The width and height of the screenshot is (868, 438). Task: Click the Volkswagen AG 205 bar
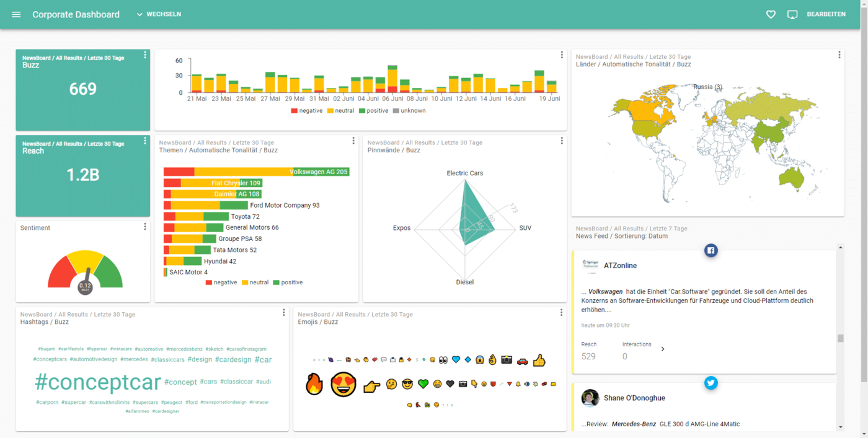tap(257, 172)
